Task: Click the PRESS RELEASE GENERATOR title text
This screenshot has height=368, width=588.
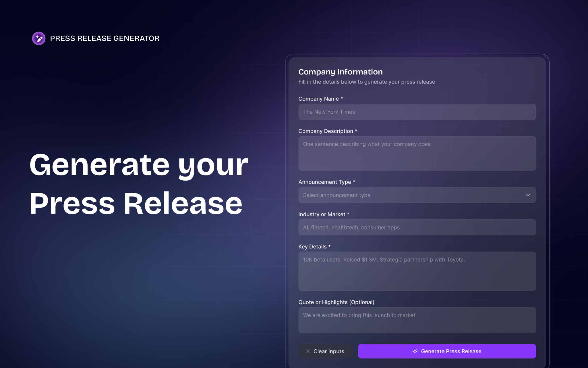Action: (105, 38)
